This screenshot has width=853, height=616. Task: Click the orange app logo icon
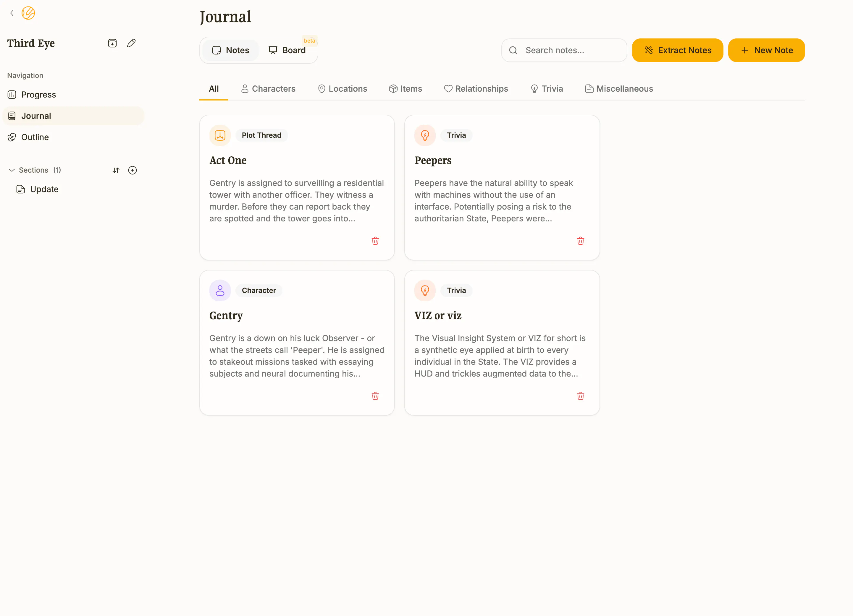28,13
